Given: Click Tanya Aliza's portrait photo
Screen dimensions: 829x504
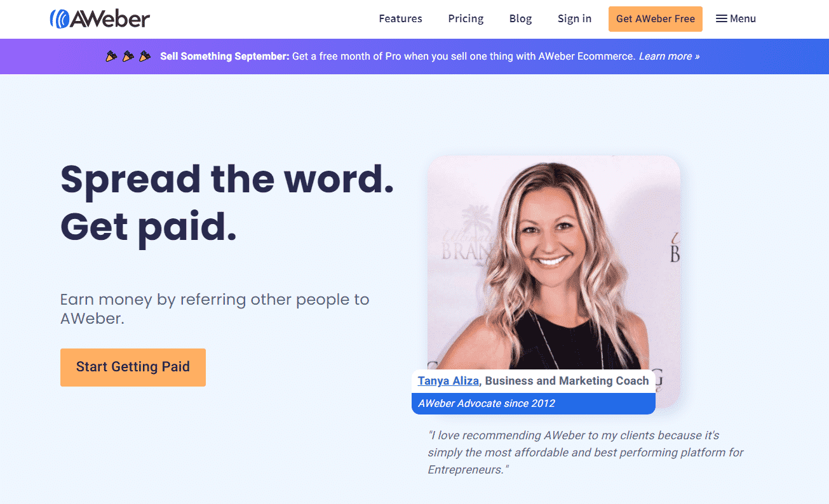Looking at the screenshot, I should tap(553, 263).
